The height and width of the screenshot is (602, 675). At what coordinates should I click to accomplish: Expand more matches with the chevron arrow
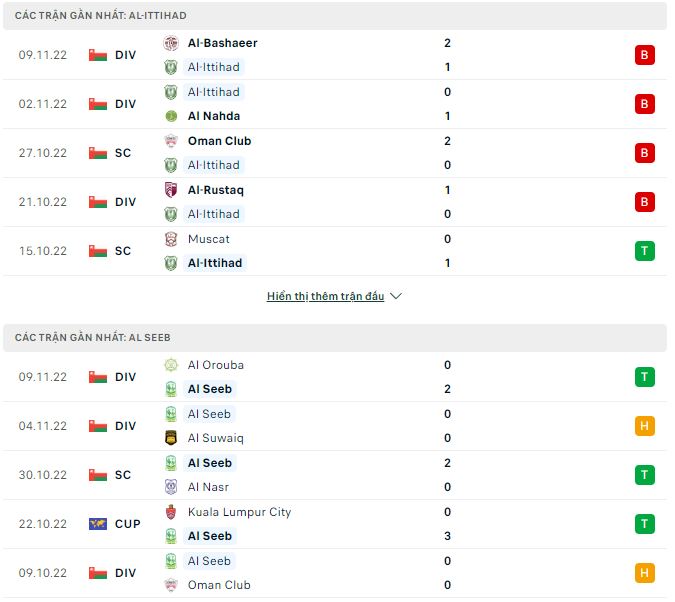tap(396, 296)
